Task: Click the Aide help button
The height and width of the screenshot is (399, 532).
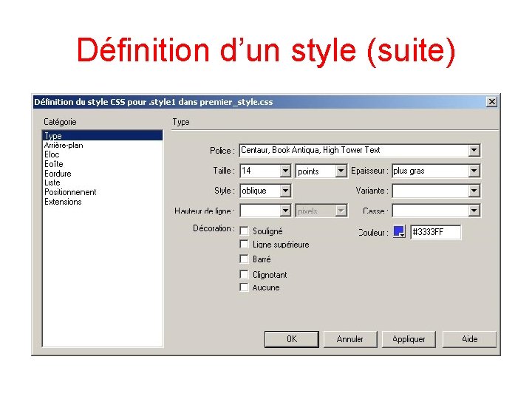Action: click(x=470, y=339)
